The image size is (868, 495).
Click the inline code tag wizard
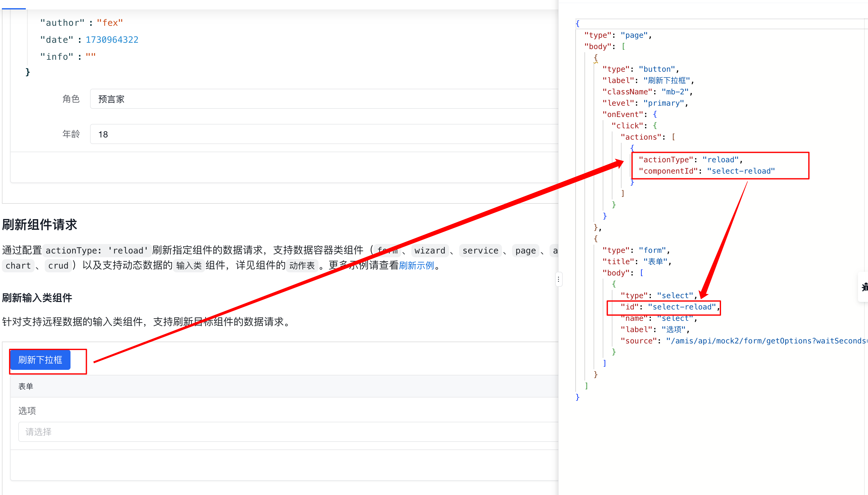(430, 251)
